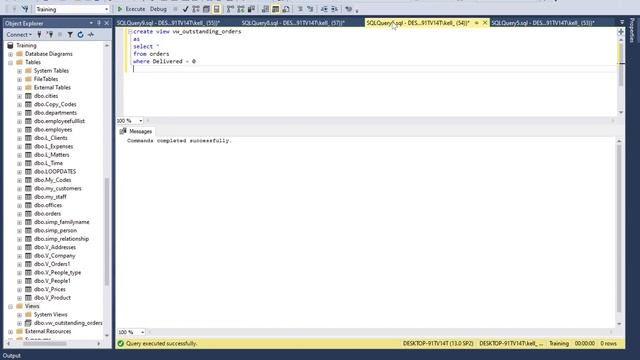This screenshot has width=640, height=360.
Task: Select the External Resources folder
Action: (x=48, y=331)
